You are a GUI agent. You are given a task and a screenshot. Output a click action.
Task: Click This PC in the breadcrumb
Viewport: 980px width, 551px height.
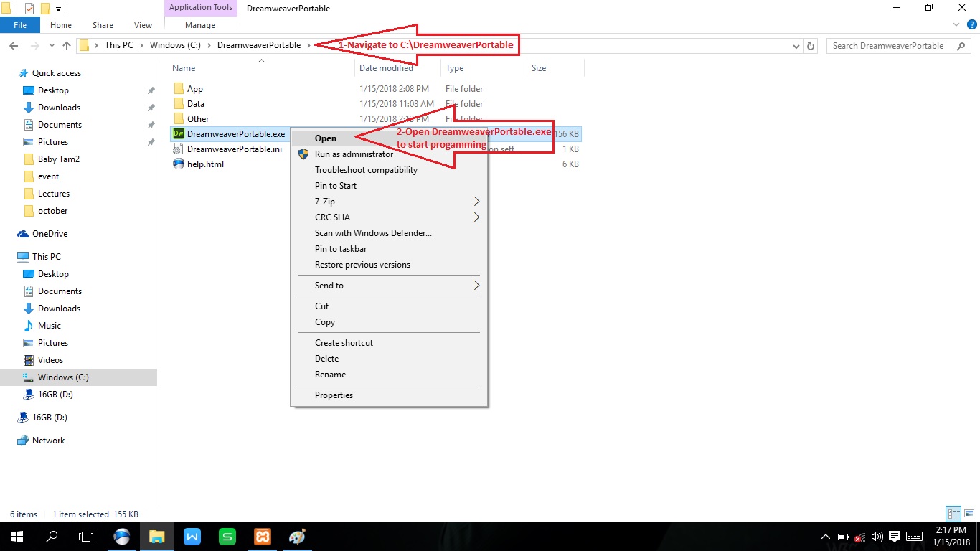[x=118, y=45]
